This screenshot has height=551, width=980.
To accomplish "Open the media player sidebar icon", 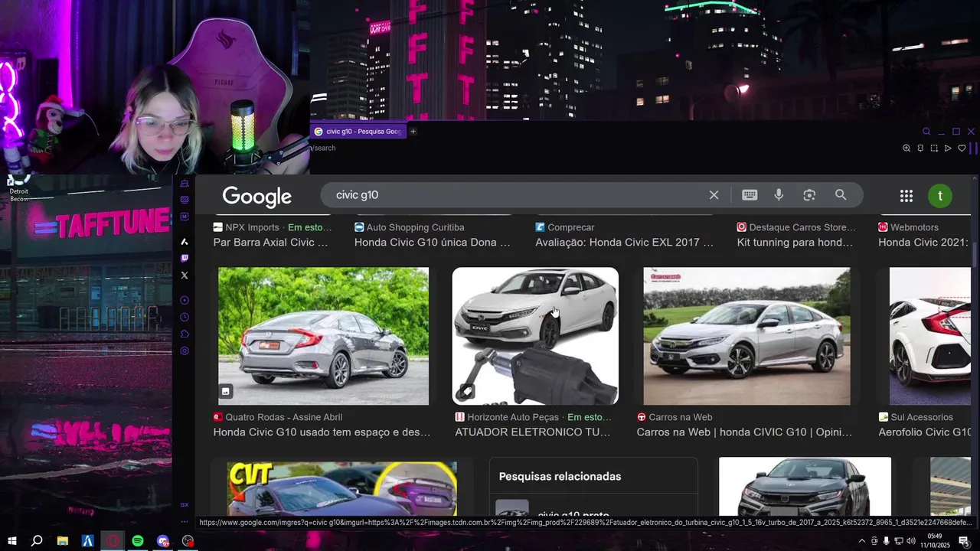I will click(185, 301).
